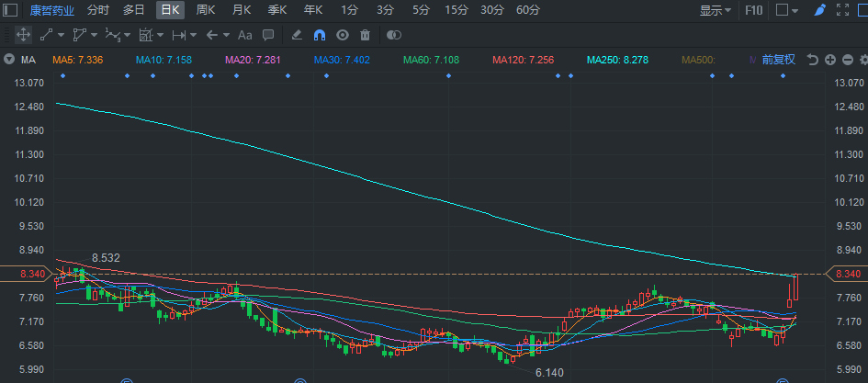The width and height of the screenshot is (868, 383).
Task: Open the line tool dropdown arrow
Action: tap(61, 35)
